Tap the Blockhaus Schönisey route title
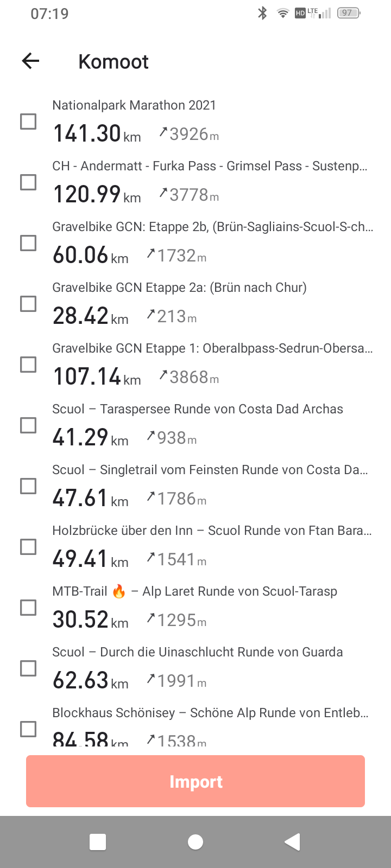 click(x=210, y=713)
